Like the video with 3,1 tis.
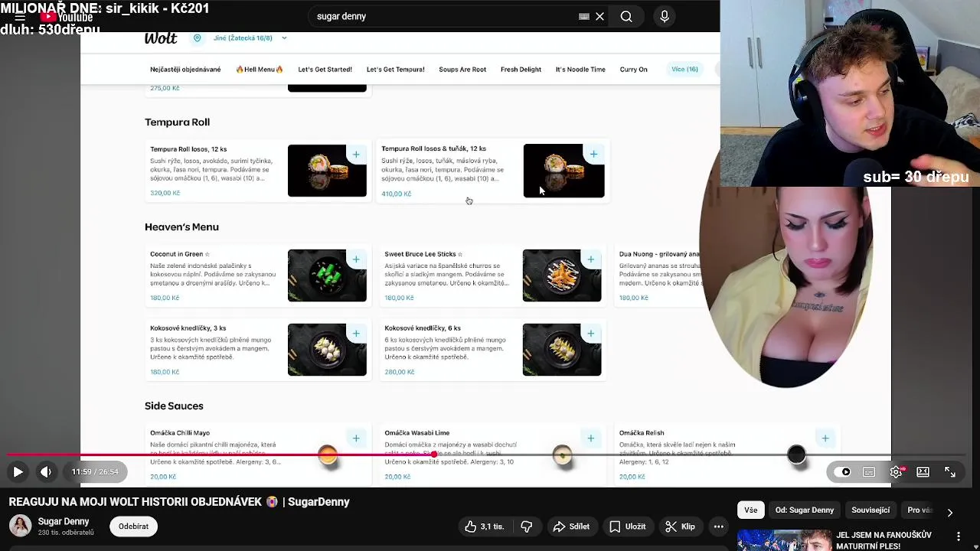 click(x=484, y=527)
